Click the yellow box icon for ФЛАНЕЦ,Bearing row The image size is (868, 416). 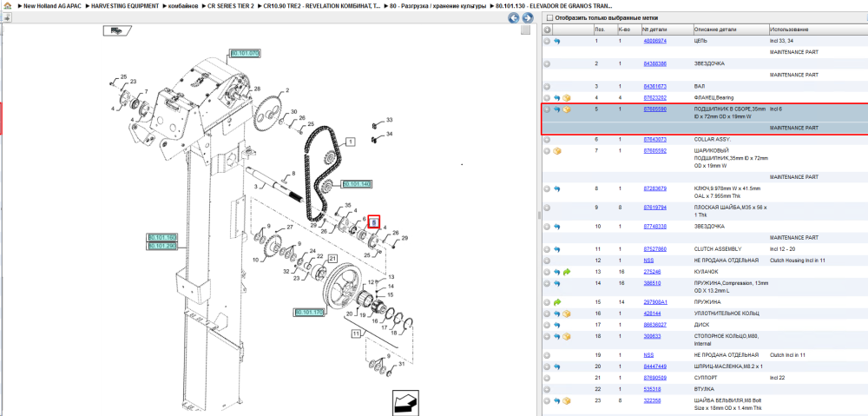[x=567, y=98]
